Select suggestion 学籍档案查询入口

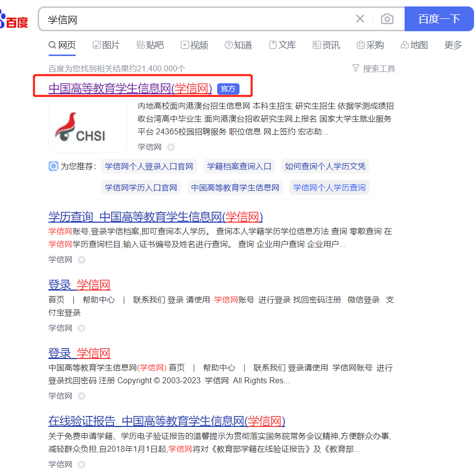tap(239, 166)
